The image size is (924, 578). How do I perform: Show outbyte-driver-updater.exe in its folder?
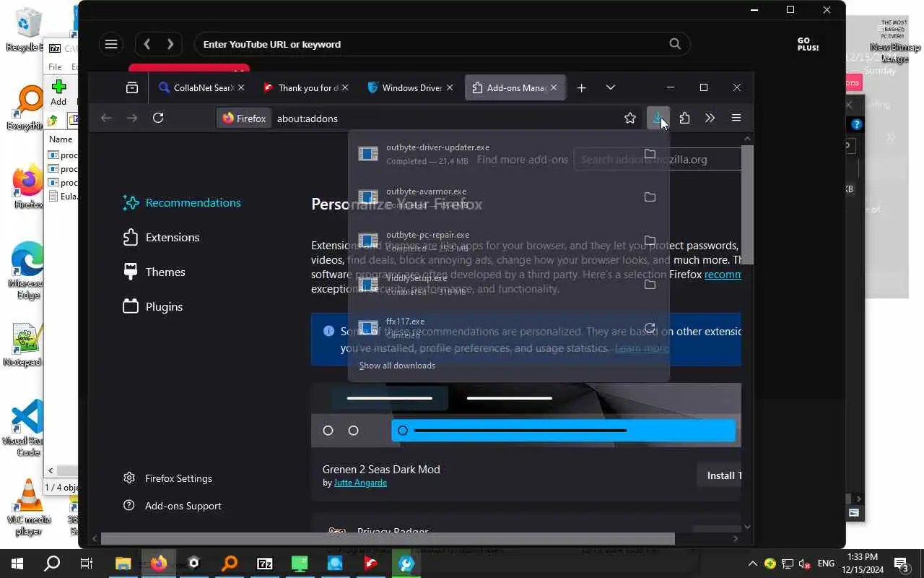[650, 154]
